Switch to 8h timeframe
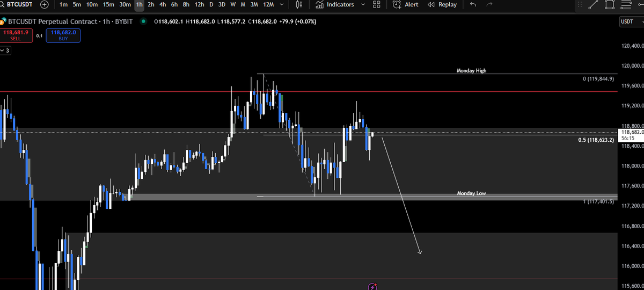 click(186, 4)
